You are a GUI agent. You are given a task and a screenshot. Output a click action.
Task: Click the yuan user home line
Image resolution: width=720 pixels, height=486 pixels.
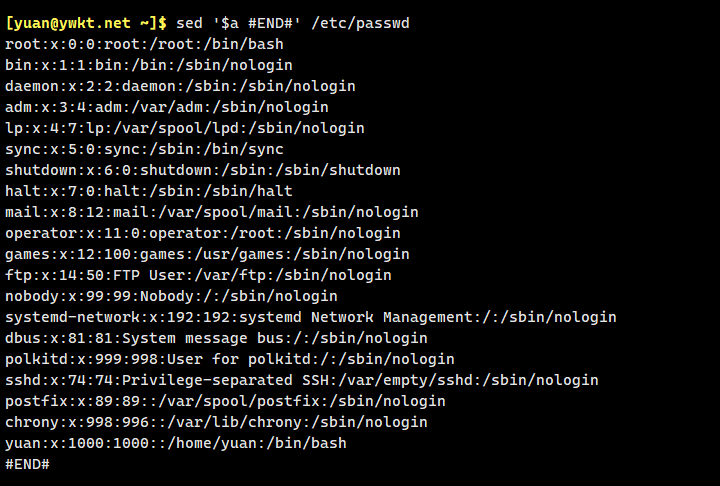(x=176, y=443)
